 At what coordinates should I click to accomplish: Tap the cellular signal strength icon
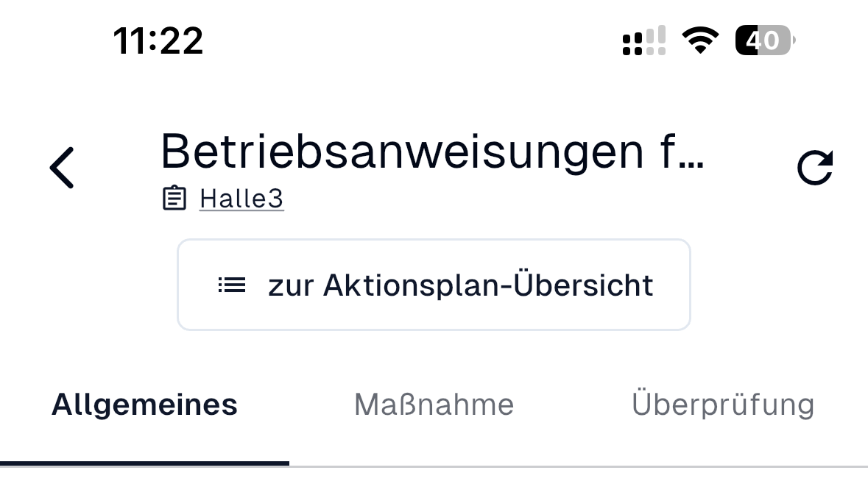[643, 40]
